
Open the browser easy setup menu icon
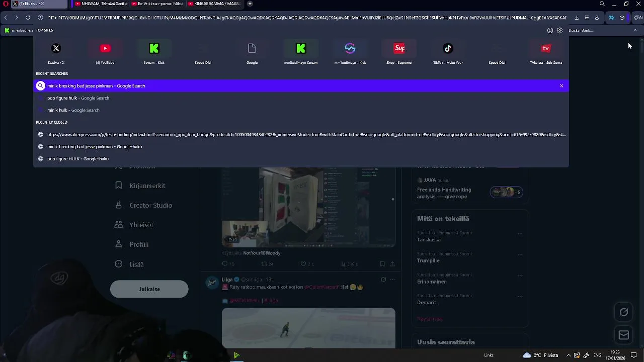click(587, 18)
